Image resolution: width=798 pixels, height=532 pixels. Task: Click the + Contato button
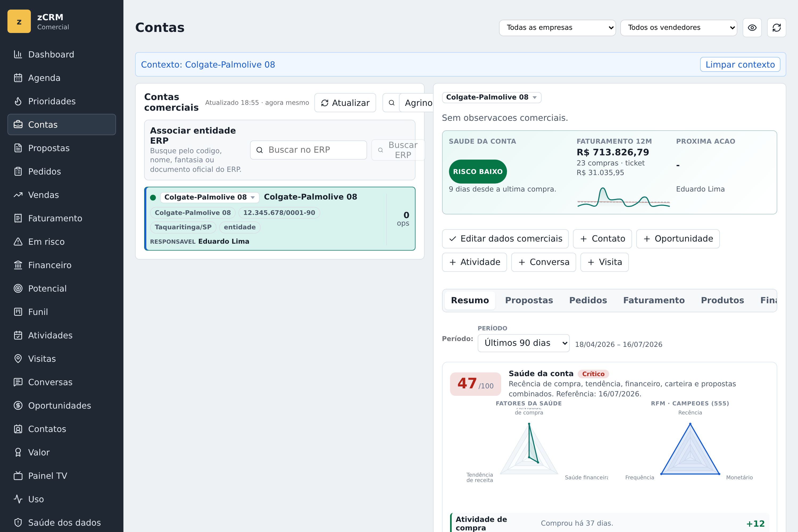point(602,239)
